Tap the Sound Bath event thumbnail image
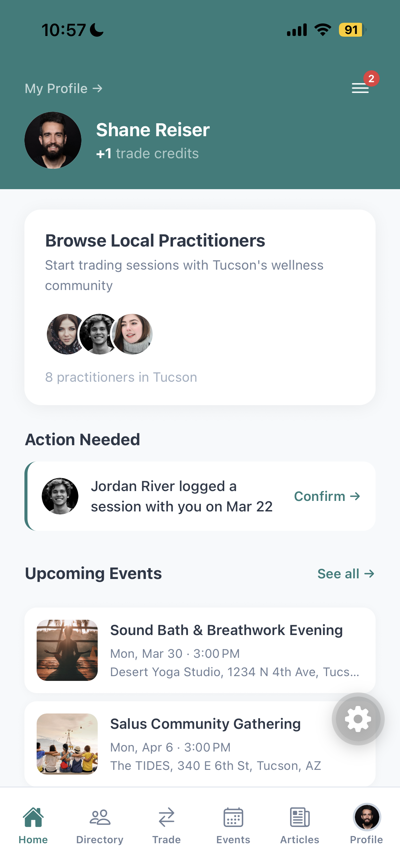This screenshot has width=400, height=868. (x=67, y=650)
